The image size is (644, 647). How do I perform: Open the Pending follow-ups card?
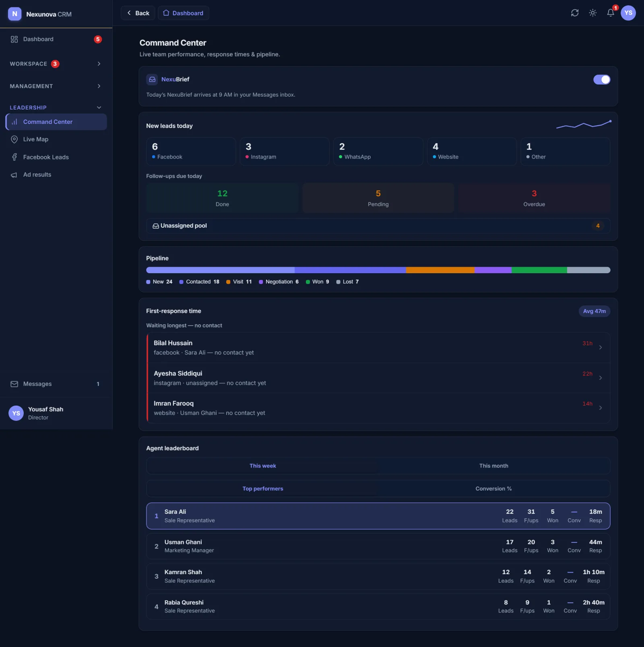click(x=378, y=198)
